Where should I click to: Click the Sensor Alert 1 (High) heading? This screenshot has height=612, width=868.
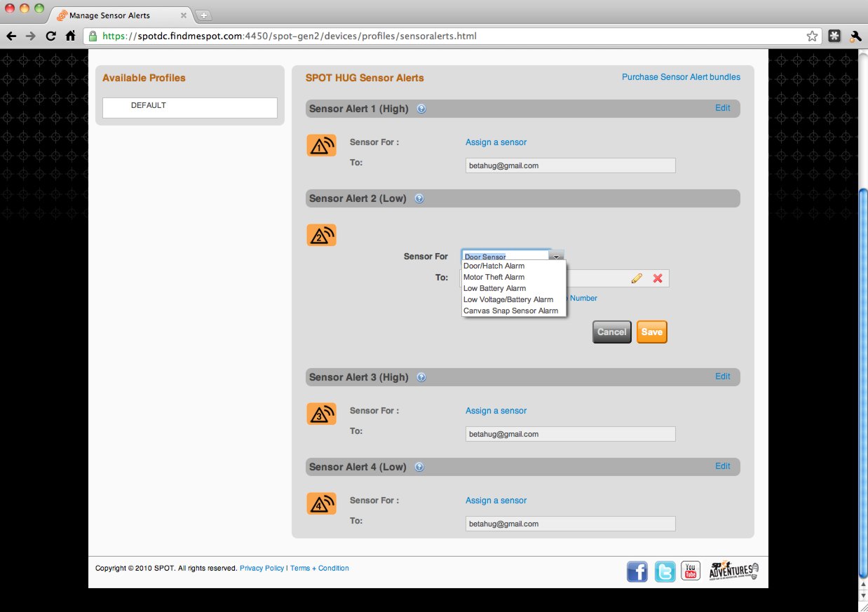(359, 109)
